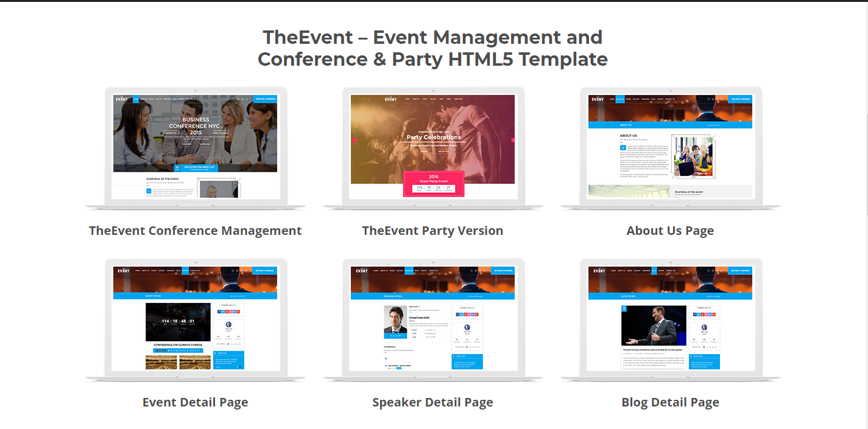The height and width of the screenshot is (429, 868).
Task: Click the countdown timer in Event Detail preview
Action: click(178, 321)
